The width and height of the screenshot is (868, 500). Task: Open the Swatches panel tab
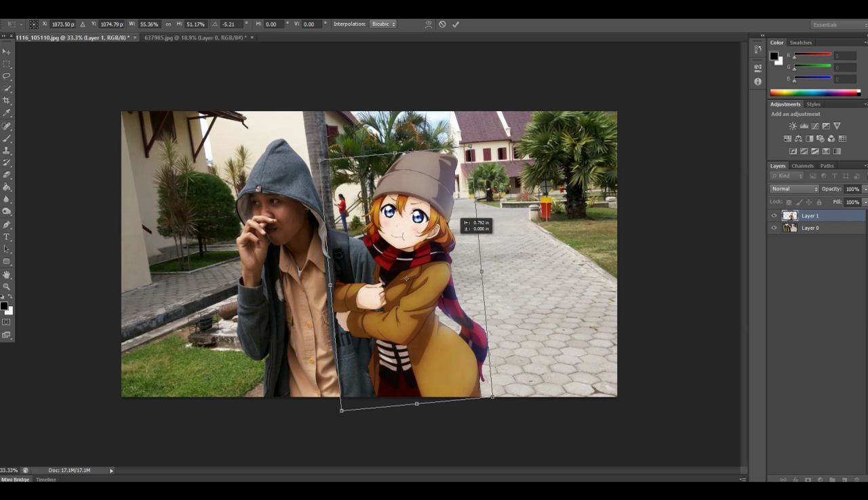[x=800, y=43]
